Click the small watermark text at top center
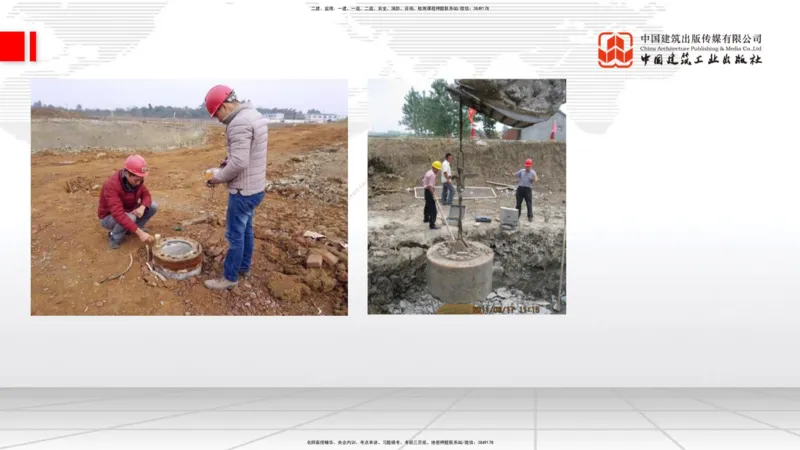The height and width of the screenshot is (450, 800). [400, 8]
